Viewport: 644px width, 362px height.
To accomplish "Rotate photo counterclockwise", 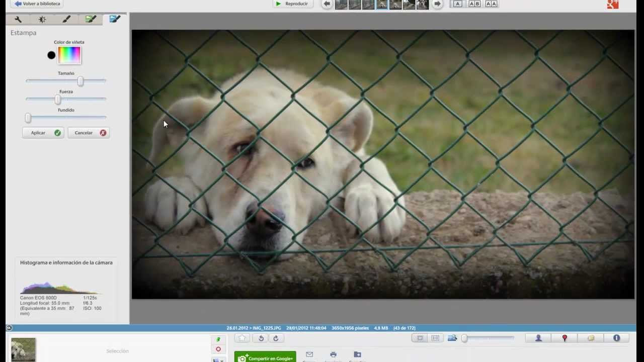I will click(261, 338).
